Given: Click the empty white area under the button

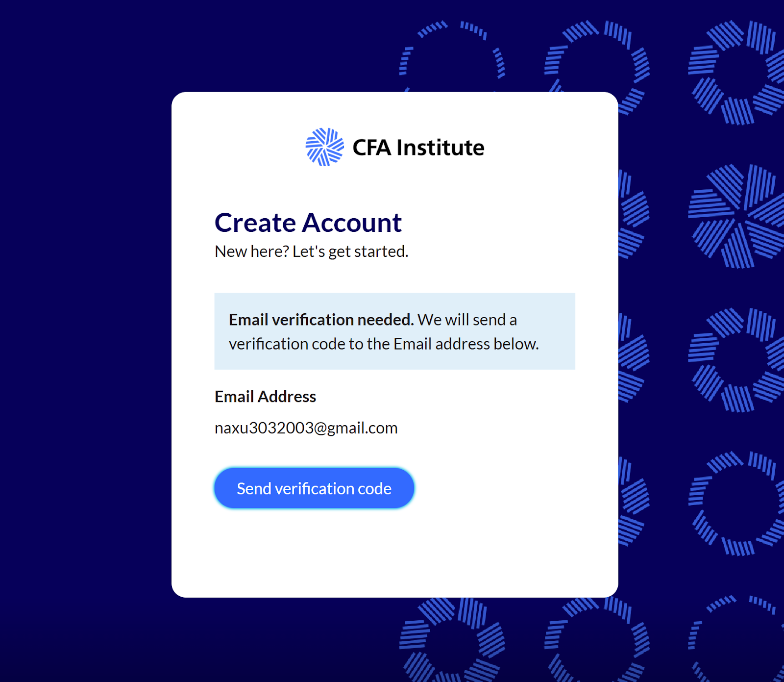Looking at the screenshot, I should click(x=394, y=552).
